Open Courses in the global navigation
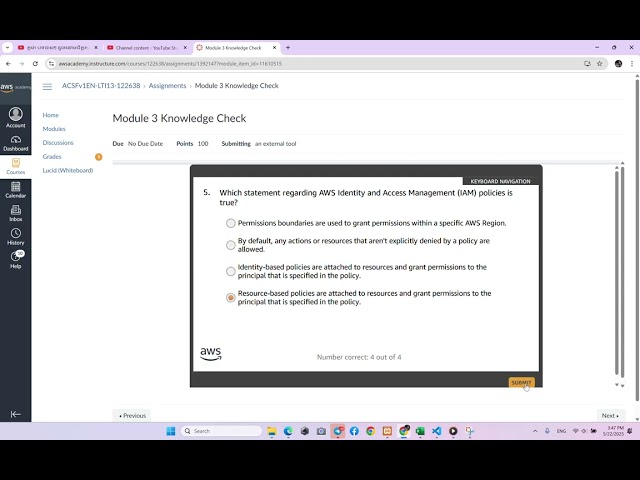This screenshot has width=640, height=480. point(16,167)
